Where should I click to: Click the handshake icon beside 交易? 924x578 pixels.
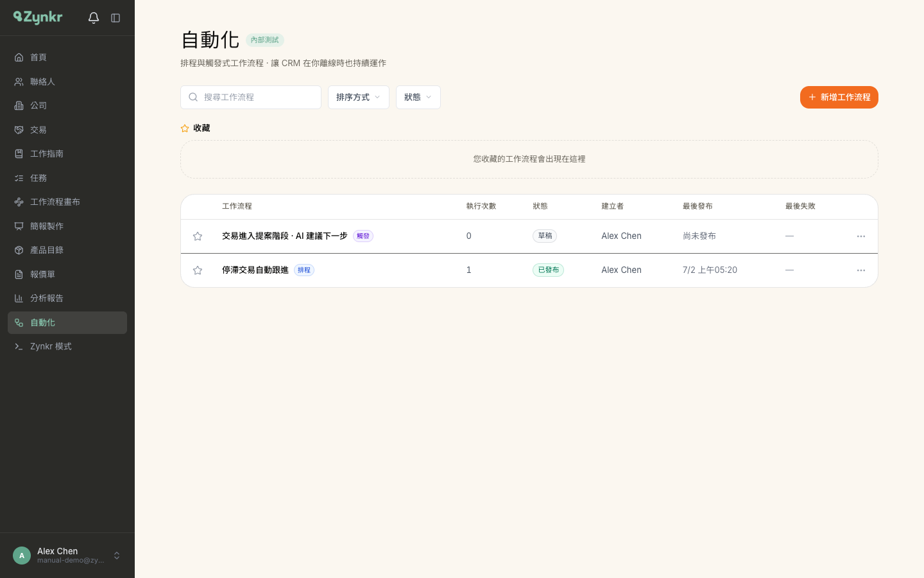(x=19, y=130)
